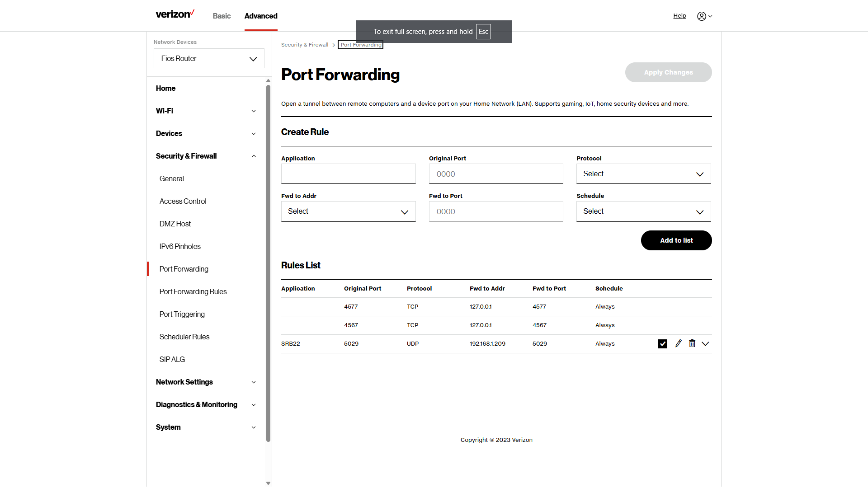Click the Add to list button
This screenshot has width=868, height=488.
coord(676,240)
